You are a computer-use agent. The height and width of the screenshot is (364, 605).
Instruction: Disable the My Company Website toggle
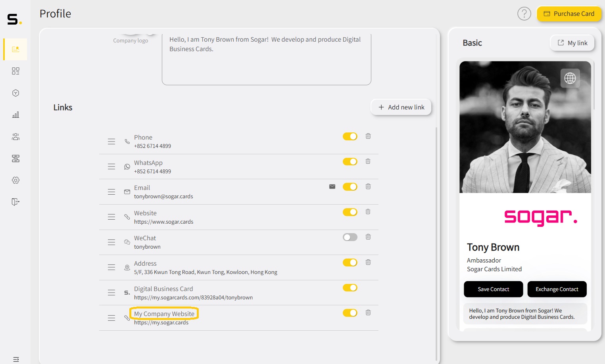coord(350,313)
